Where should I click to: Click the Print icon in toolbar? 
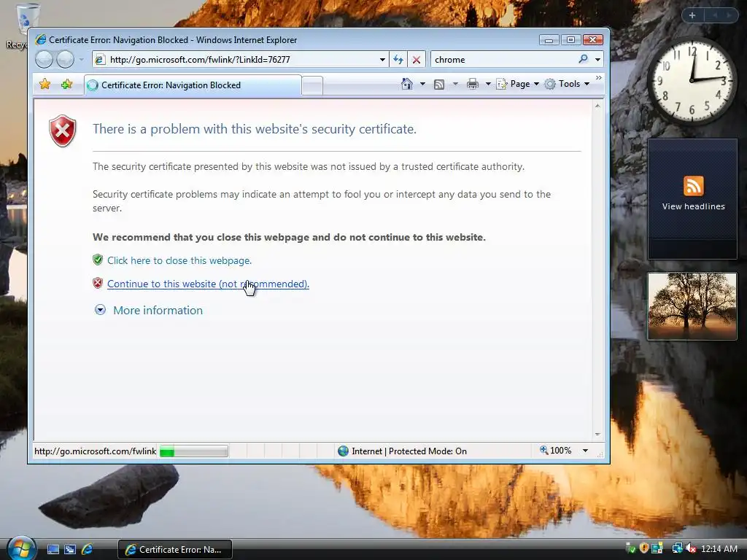coord(473,85)
